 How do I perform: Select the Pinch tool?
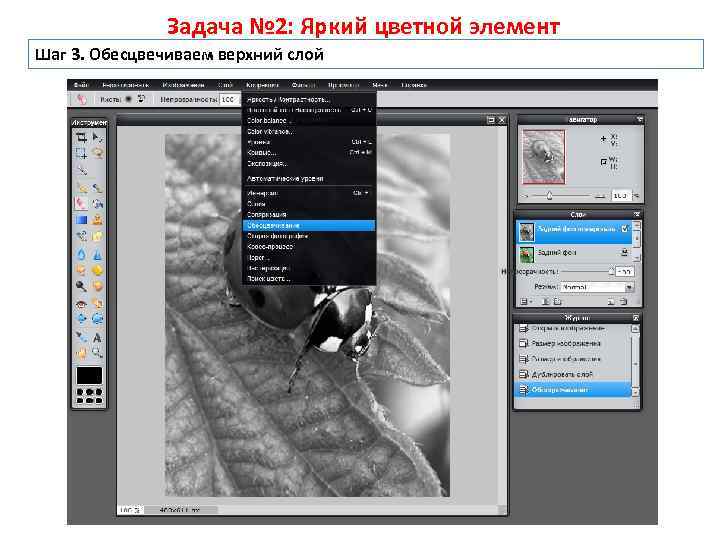point(97,318)
